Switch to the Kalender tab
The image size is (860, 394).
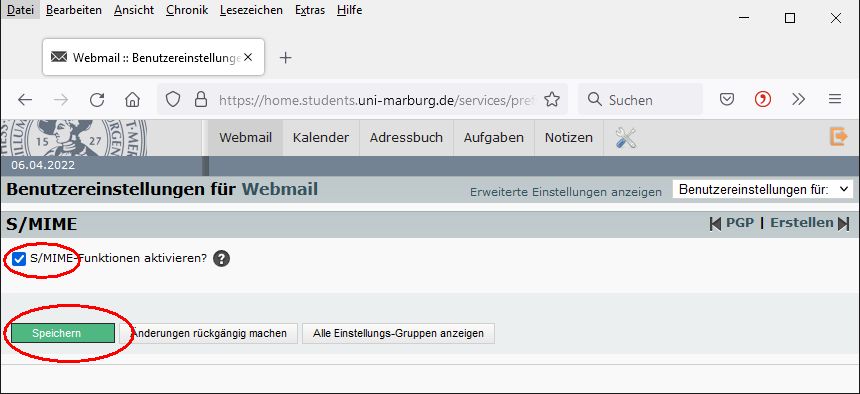(321, 138)
